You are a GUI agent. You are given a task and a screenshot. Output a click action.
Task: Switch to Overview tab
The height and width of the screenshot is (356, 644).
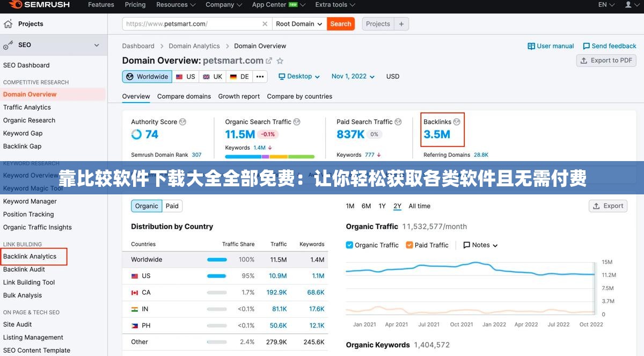tap(136, 97)
